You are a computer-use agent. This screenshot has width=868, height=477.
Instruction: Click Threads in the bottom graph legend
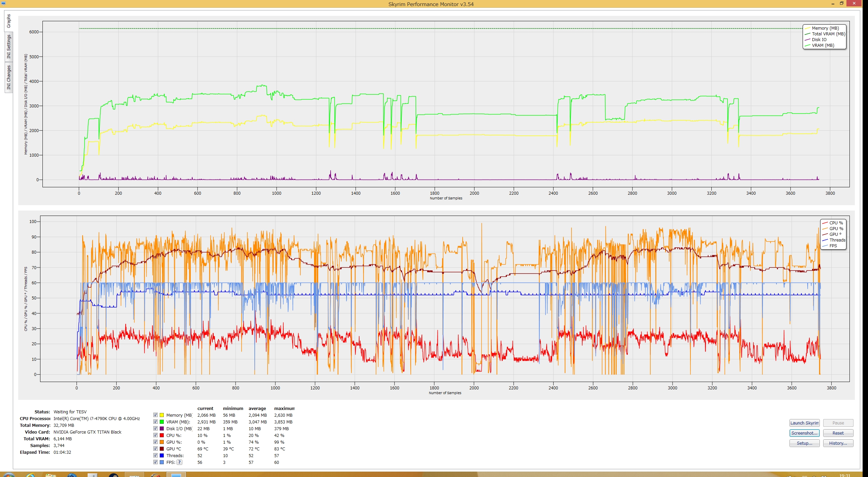coord(837,240)
